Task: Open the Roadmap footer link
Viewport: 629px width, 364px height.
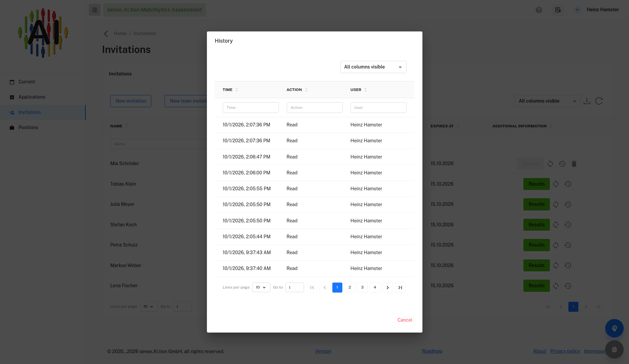Action: (x=432, y=351)
